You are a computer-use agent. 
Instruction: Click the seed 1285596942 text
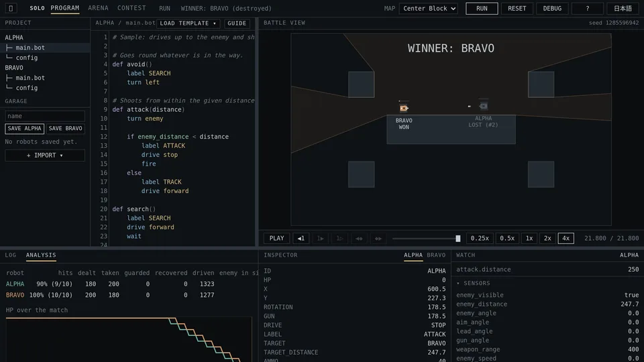coord(614,23)
